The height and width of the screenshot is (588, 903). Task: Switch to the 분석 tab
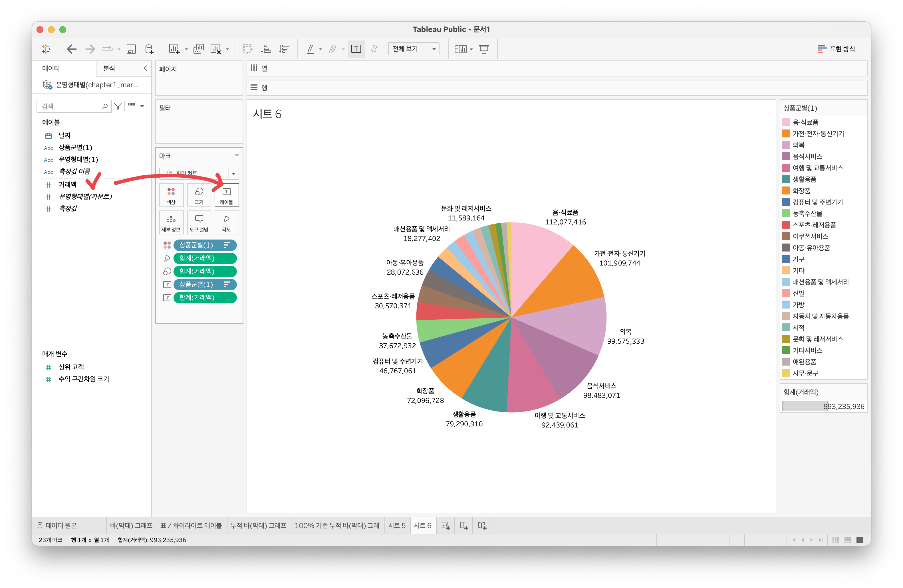click(x=109, y=68)
